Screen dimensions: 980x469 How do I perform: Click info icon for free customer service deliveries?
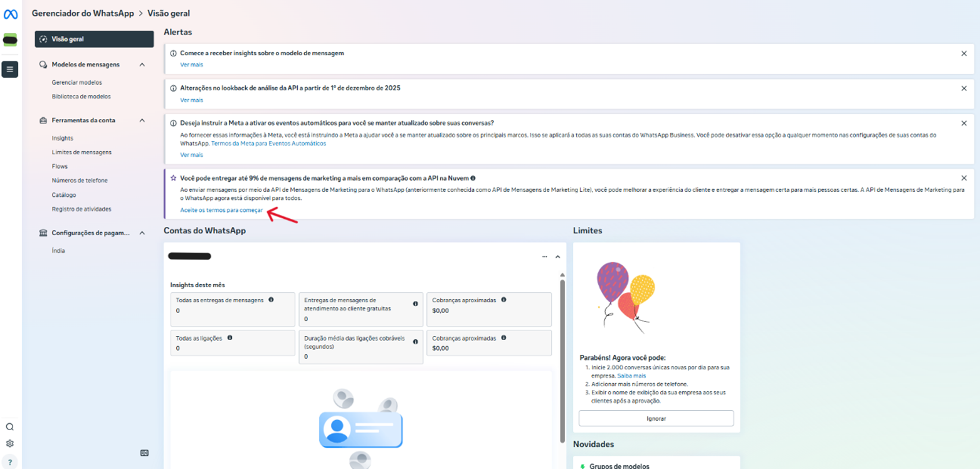(x=415, y=304)
